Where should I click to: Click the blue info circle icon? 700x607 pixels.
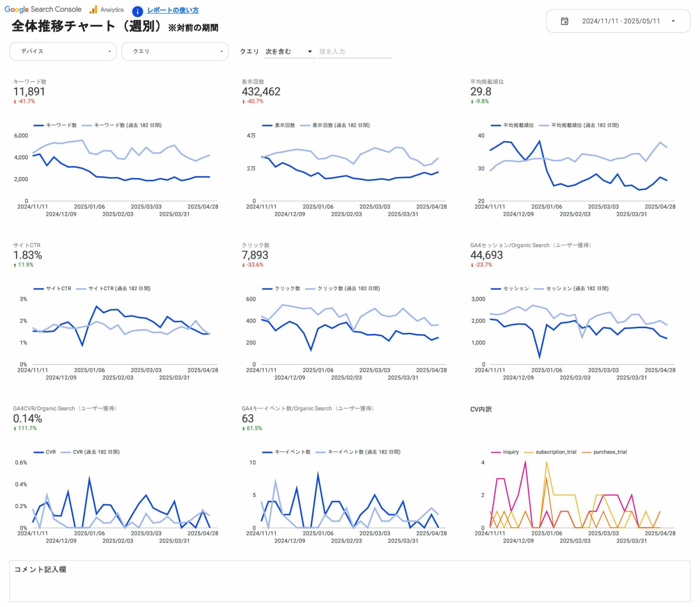[137, 12]
